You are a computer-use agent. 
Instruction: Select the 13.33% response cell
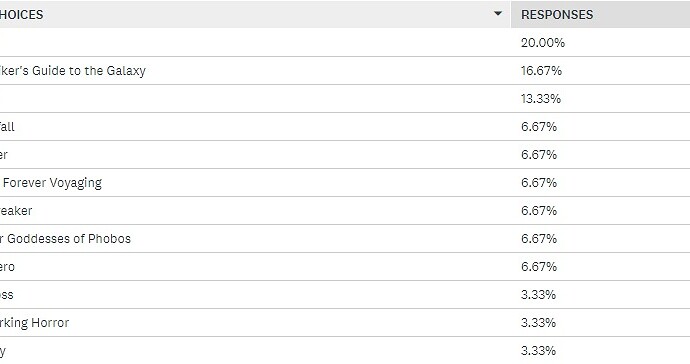coord(541,99)
